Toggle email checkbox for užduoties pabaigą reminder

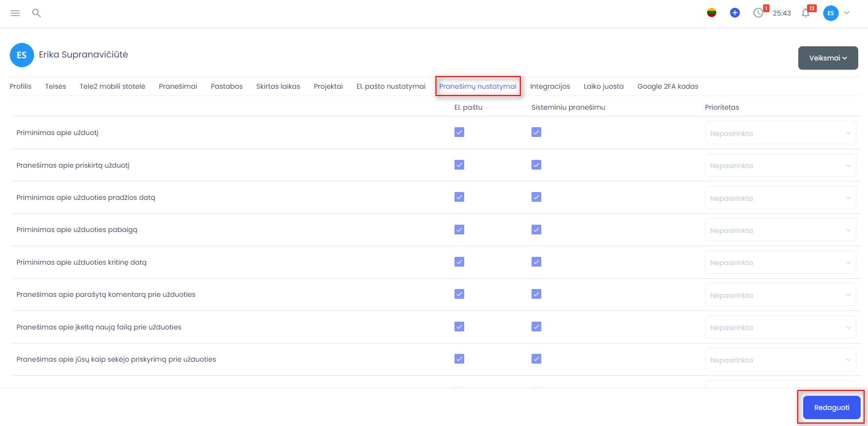pos(459,230)
